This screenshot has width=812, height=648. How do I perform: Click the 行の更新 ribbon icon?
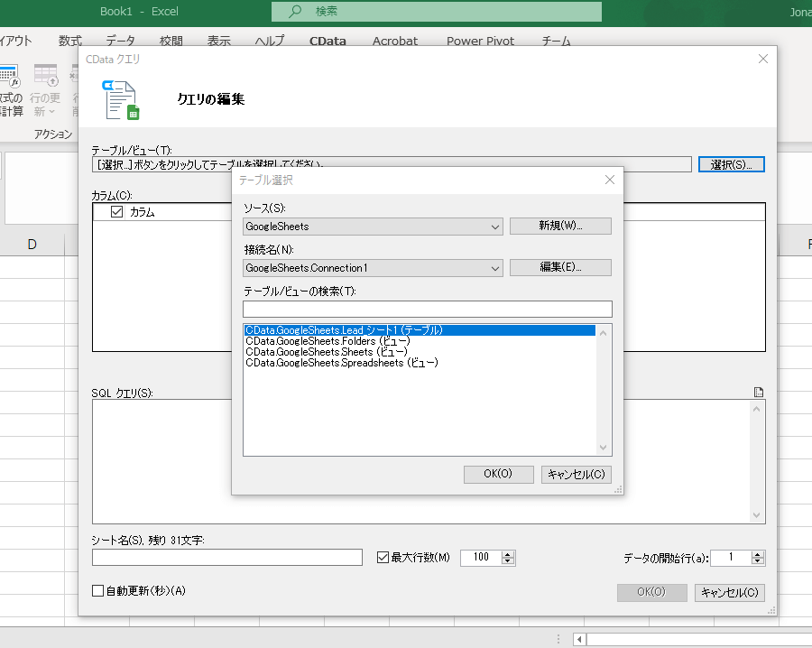pos(45,90)
